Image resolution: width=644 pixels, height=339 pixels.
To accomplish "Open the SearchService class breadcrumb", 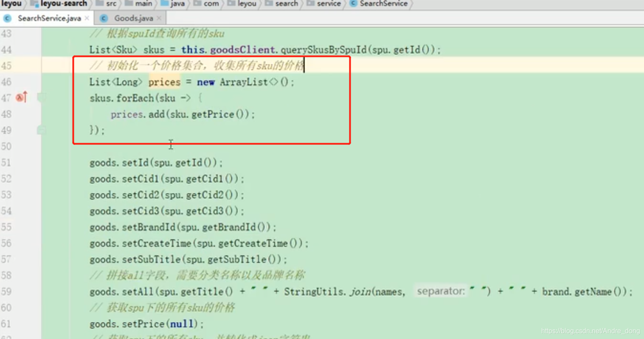I will [383, 4].
